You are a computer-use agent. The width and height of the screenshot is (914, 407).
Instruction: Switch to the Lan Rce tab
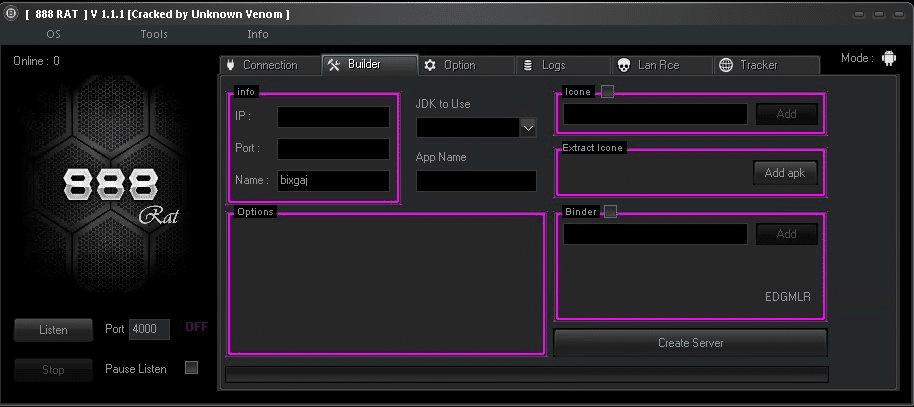point(662,65)
